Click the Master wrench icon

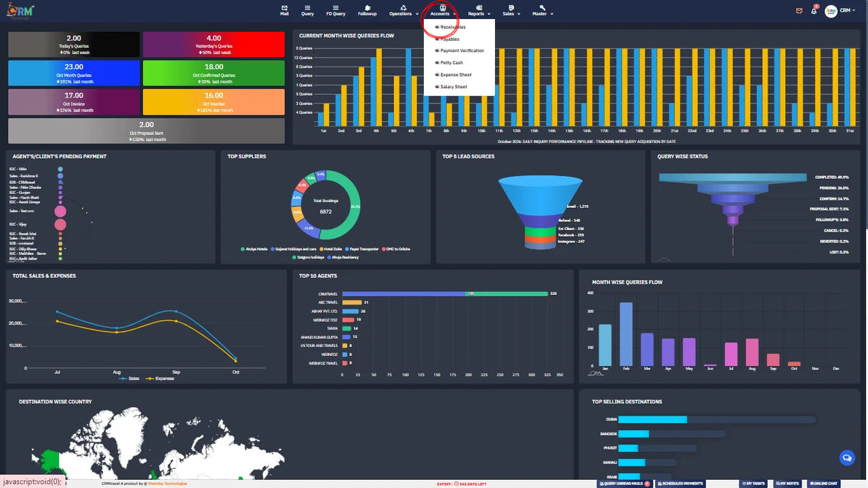coord(542,7)
